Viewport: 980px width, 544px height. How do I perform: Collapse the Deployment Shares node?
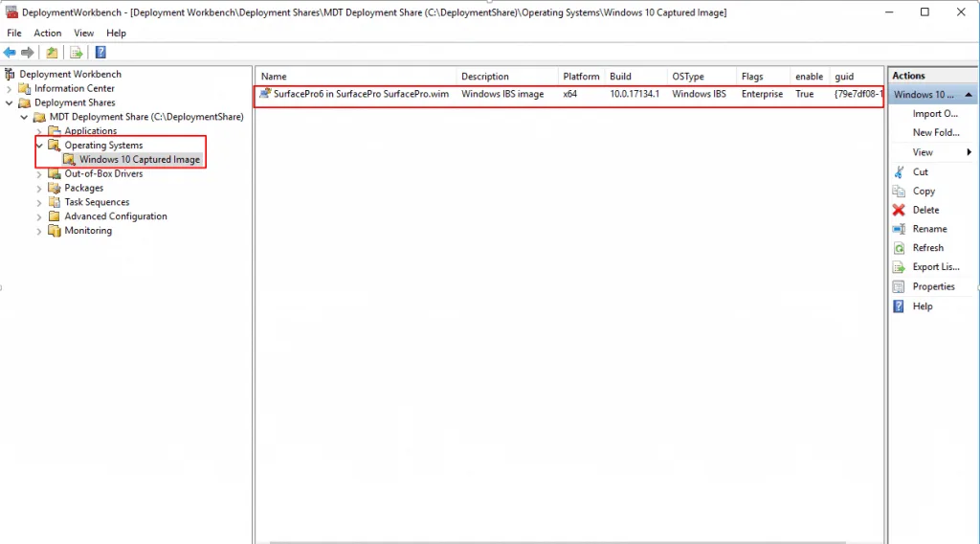coord(9,102)
